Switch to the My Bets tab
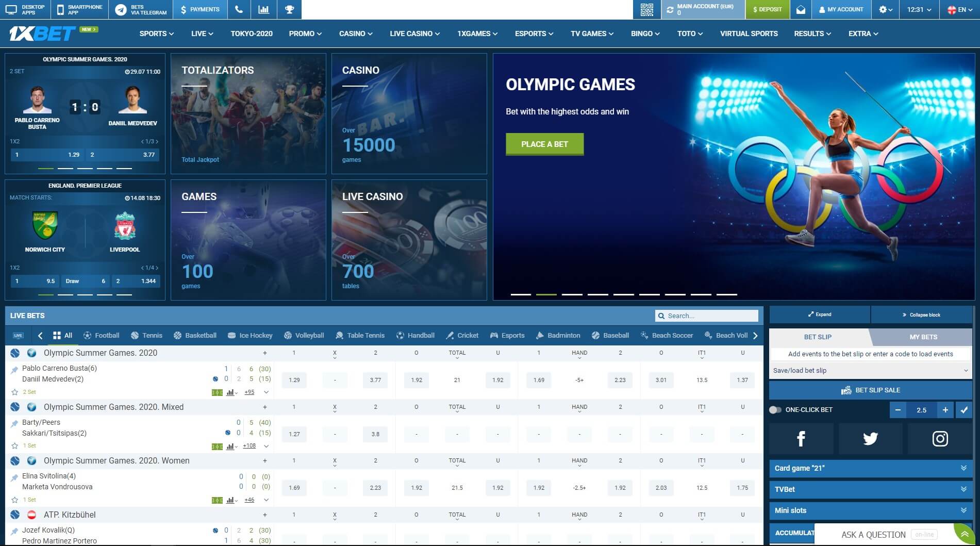Screen dimensions: 980x546 point(923,337)
